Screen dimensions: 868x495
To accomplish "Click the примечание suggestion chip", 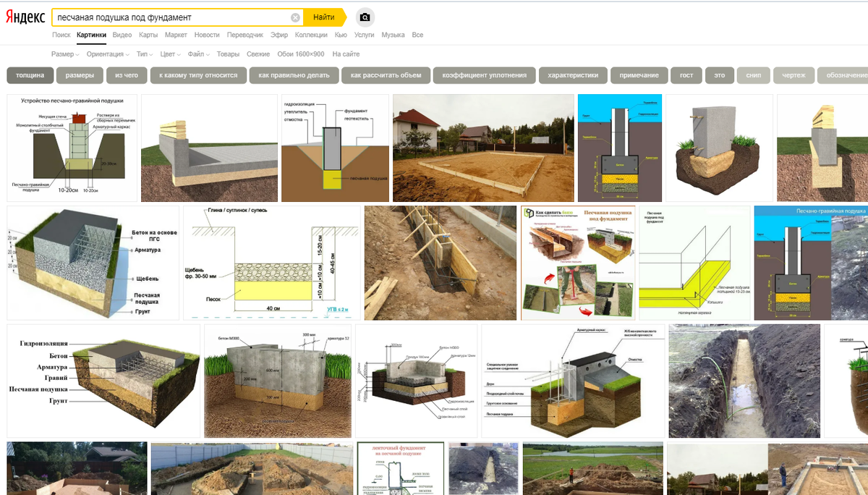I will 639,75.
